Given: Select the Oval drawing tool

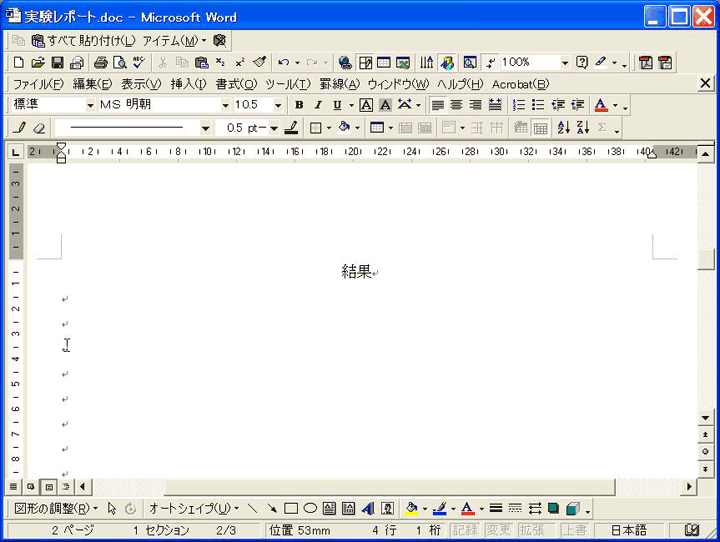Looking at the screenshot, I should pos(310,508).
